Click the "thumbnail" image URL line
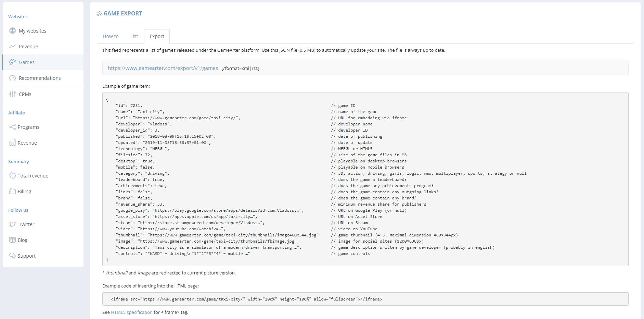 [x=218, y=235]
